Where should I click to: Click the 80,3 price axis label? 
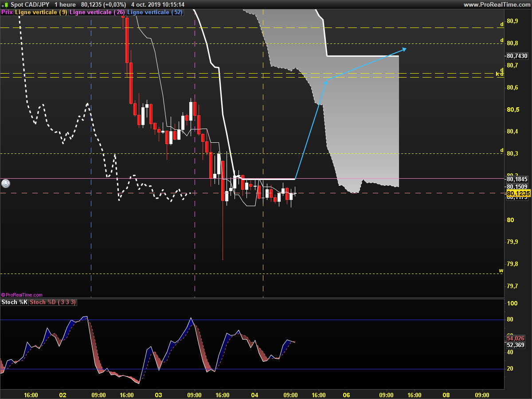point(512,153)
